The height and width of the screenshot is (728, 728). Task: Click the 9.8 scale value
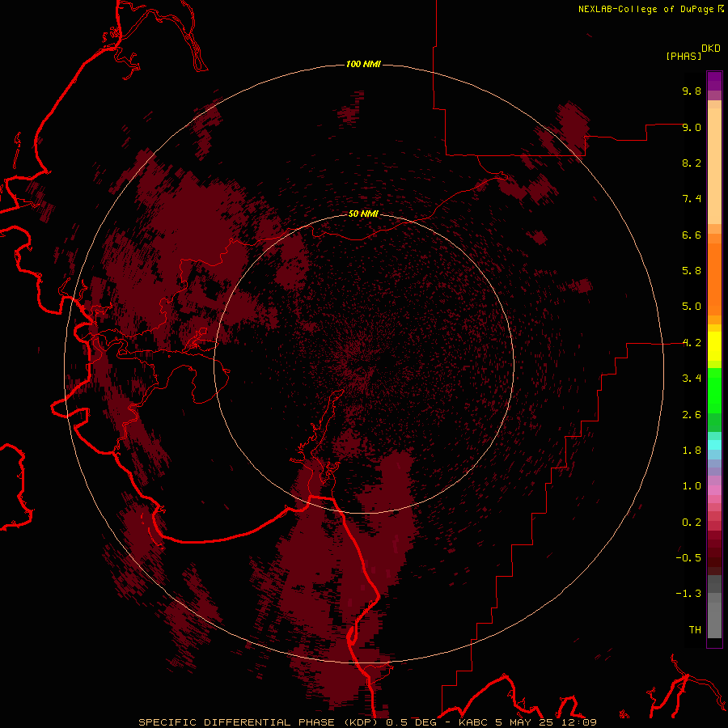pos(692,91)
